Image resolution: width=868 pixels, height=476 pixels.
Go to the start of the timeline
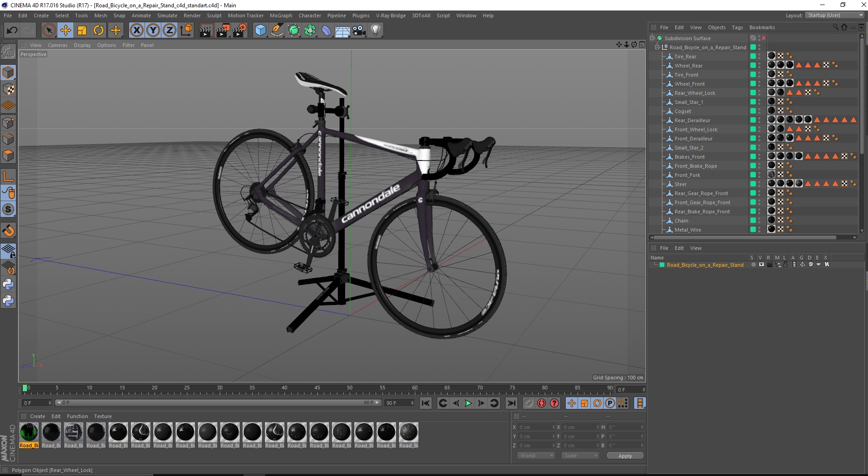pos(426,403)
